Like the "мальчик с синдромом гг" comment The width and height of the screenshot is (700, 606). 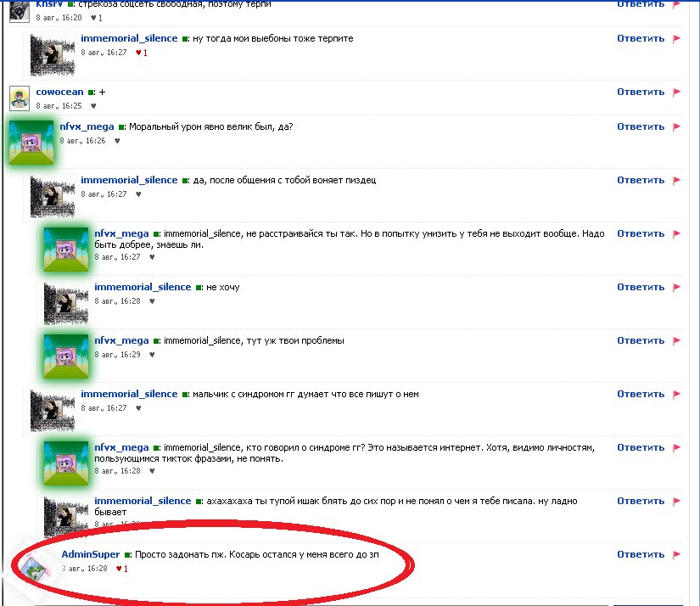138,407
